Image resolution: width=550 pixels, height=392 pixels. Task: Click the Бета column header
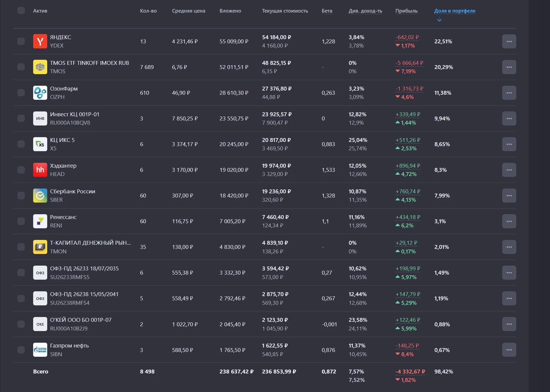pyautogui.click(x=327, y=11)
